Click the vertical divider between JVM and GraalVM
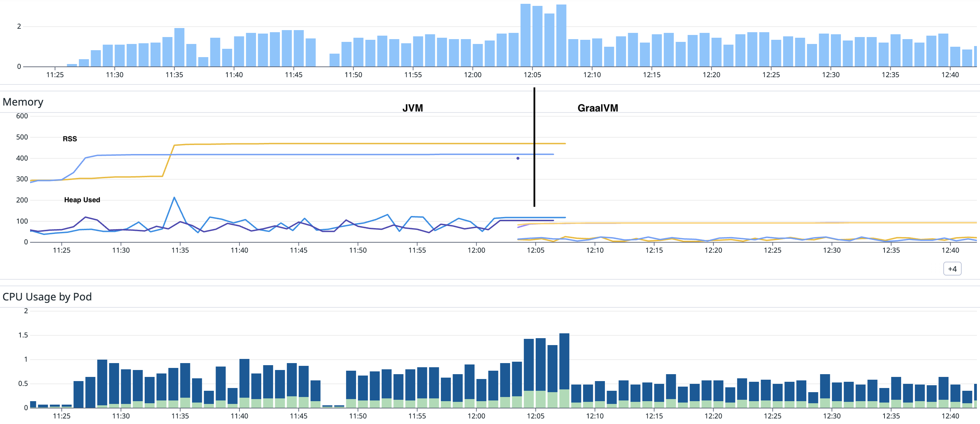The image size is (980, 424). tap(534, 152)
